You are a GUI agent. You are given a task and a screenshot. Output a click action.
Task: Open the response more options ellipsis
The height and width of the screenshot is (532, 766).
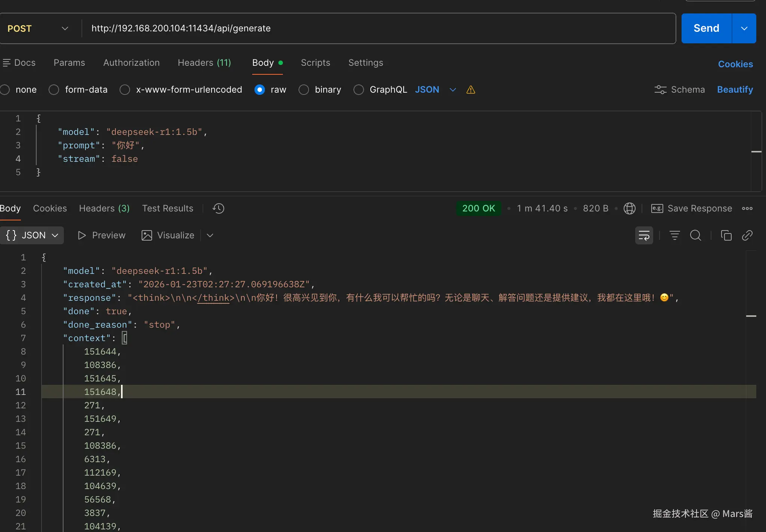point(747,208)
